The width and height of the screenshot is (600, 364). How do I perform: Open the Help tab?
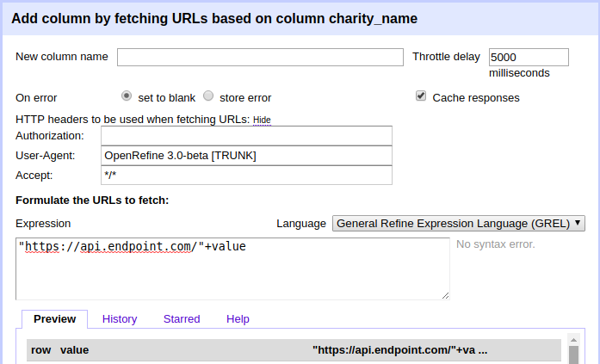238,319
